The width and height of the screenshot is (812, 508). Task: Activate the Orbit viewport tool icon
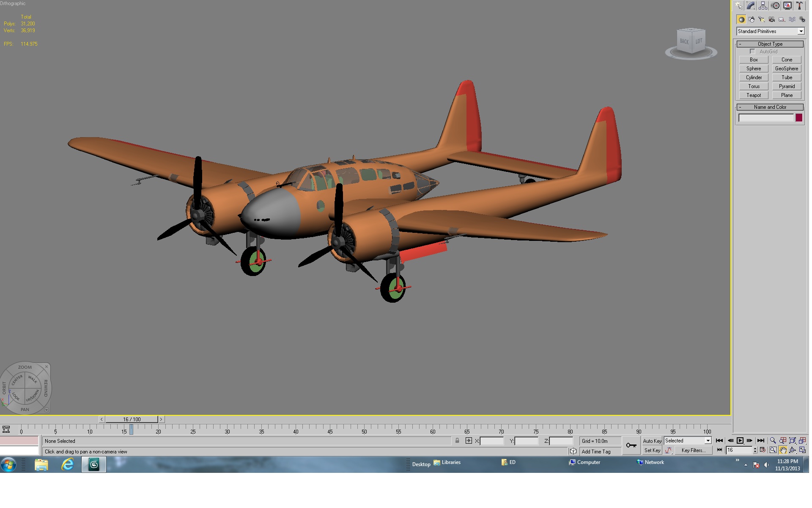793,450
